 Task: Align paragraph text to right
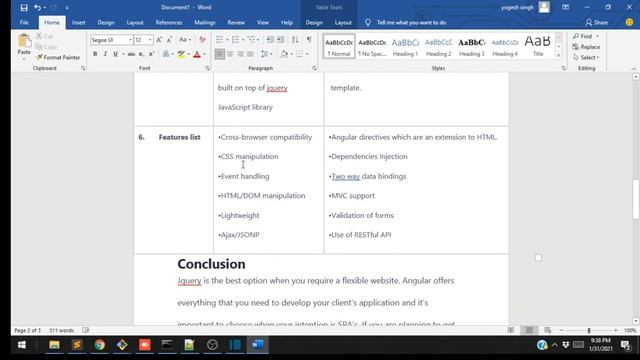(x=240, y=54)
